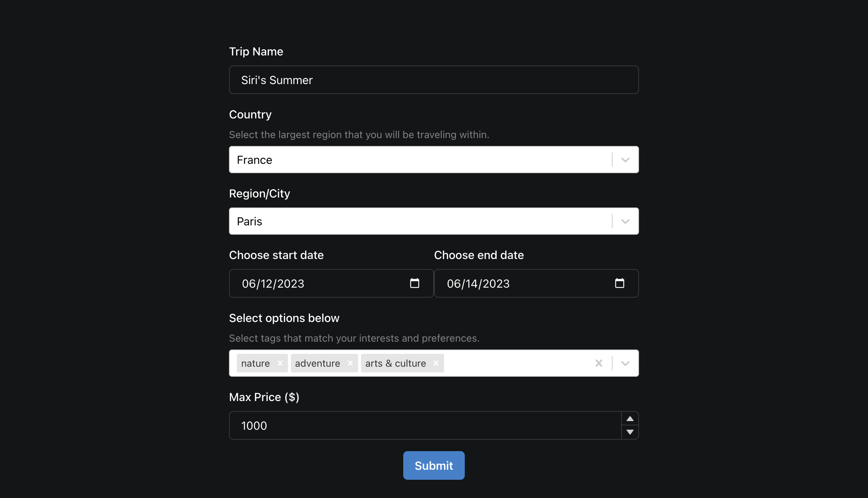Expand the Country dropdown

625,160
